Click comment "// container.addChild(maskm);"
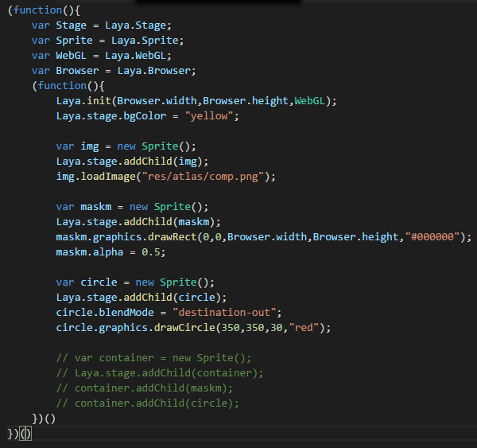 click(145, 388)
